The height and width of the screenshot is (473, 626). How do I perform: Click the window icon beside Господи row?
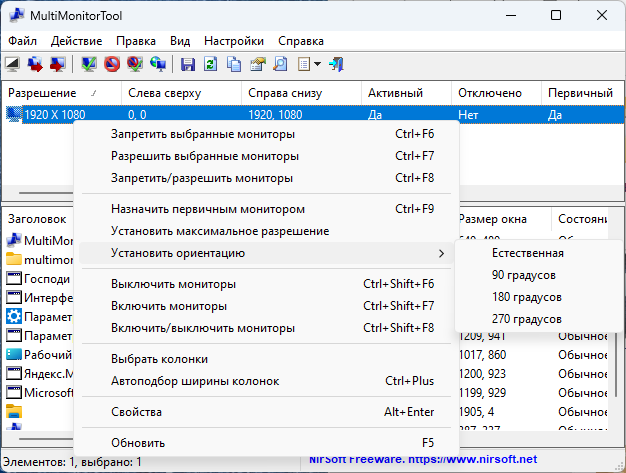tap(14, 279)
